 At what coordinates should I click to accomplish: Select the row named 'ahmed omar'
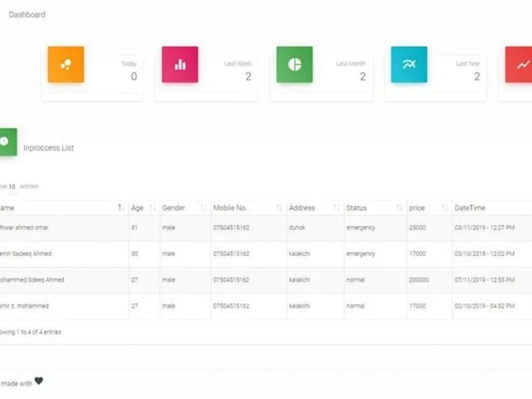point(266,228)
